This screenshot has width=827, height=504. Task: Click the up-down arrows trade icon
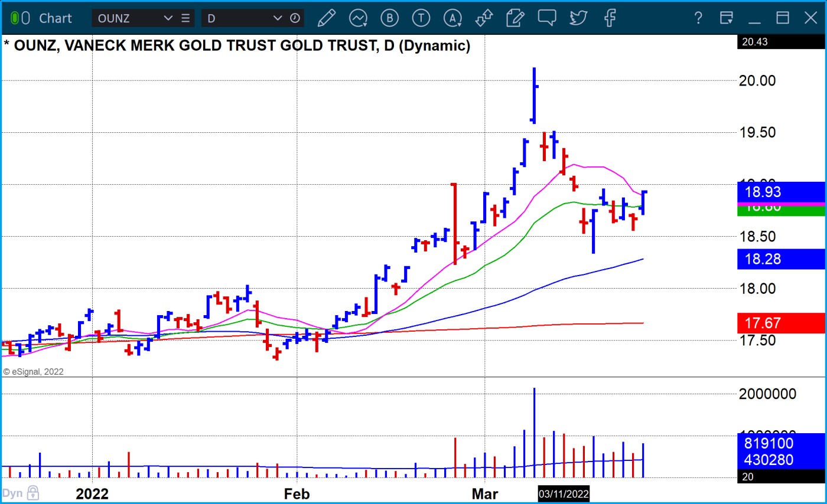[x=484, y=18]
